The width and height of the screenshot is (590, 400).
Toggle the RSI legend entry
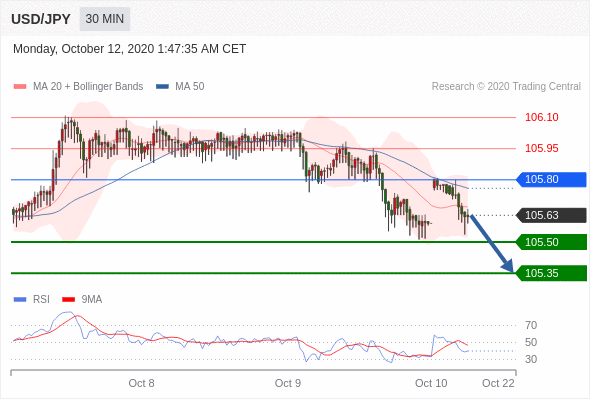coord(32,300)
